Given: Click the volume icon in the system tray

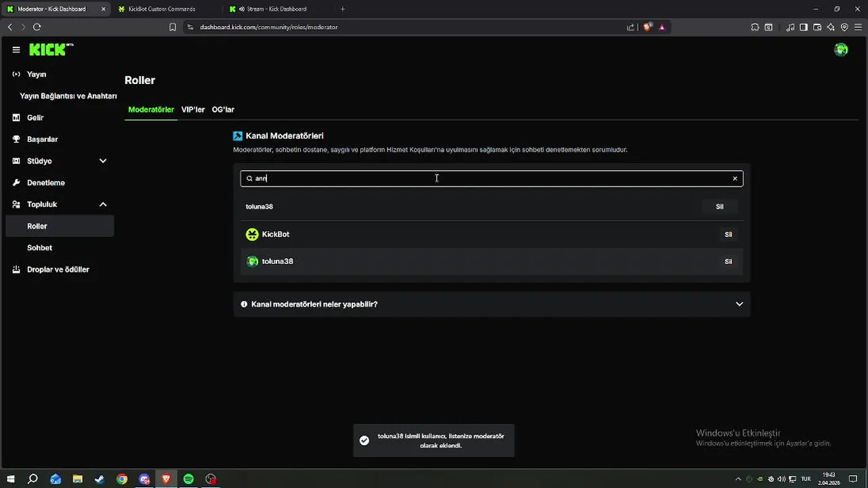Looking at the screenshot, I should 781,479.
